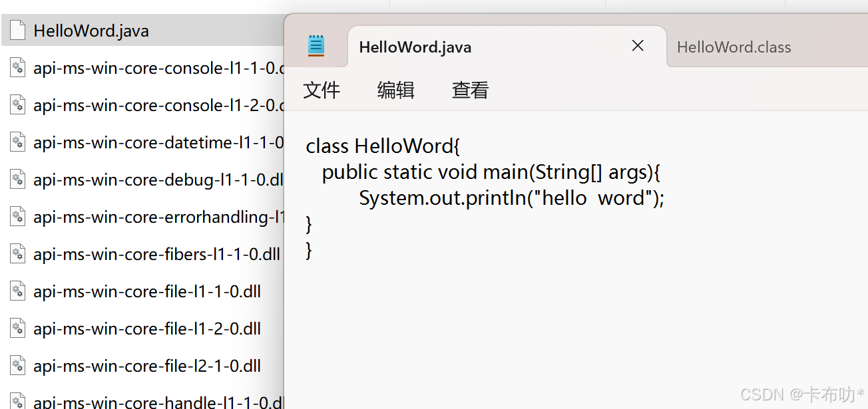The height and width of the screenshot is (409, 868).
Task: Click the DLL icon beside api-ms-win-core-datetime-l1-1-0
Action: click(17, 142)
